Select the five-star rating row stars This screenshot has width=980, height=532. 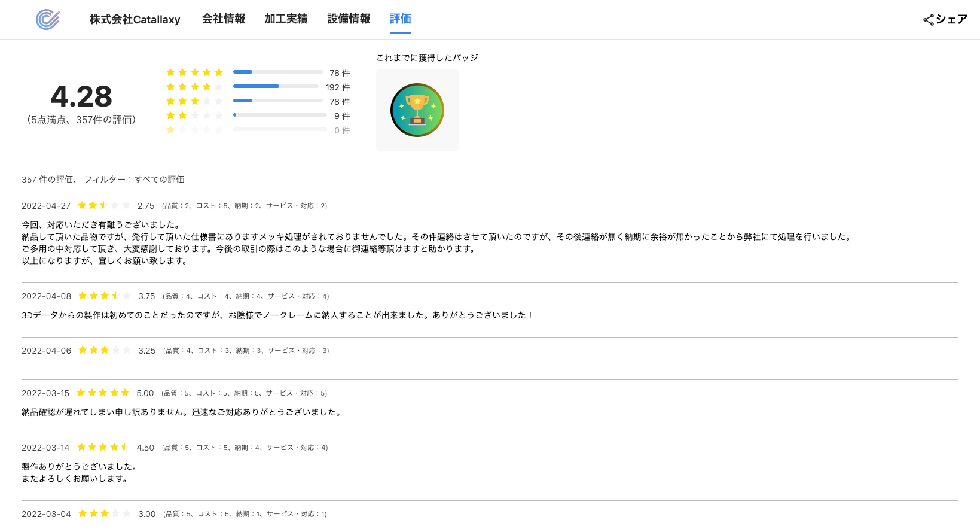click(194, 72)
